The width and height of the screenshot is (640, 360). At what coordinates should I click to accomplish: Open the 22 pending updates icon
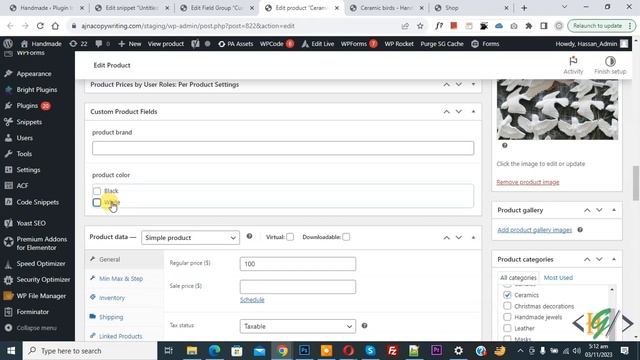coord(78,44)
